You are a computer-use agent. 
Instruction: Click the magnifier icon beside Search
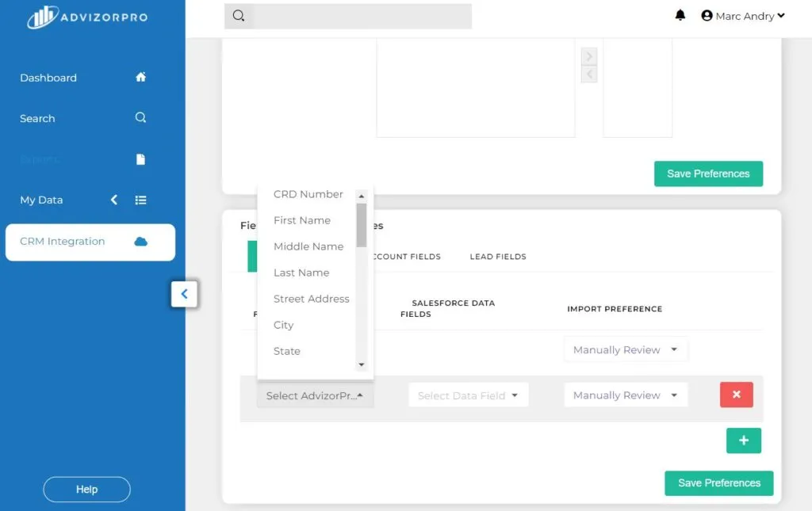point(140,117)
